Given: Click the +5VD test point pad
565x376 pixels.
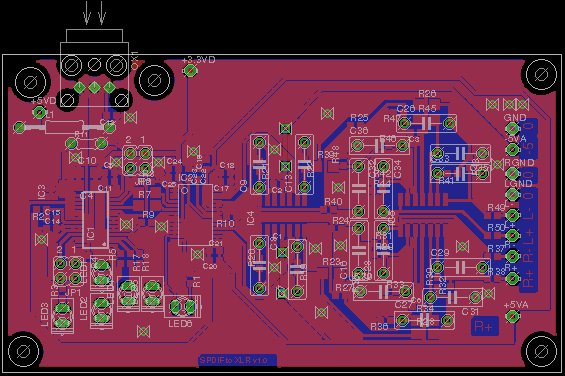Looking at the screenshot, I should [39, 112].
